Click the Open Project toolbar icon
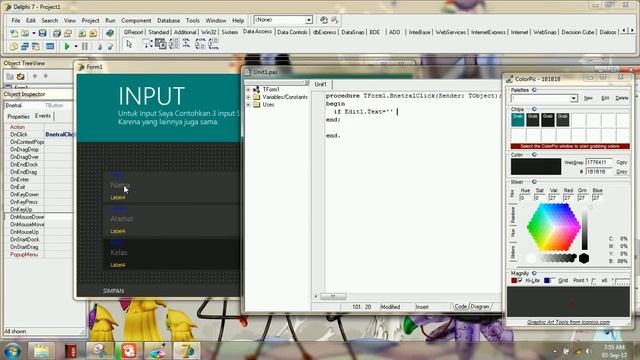The image size is (640, 360). pos(68,33)
